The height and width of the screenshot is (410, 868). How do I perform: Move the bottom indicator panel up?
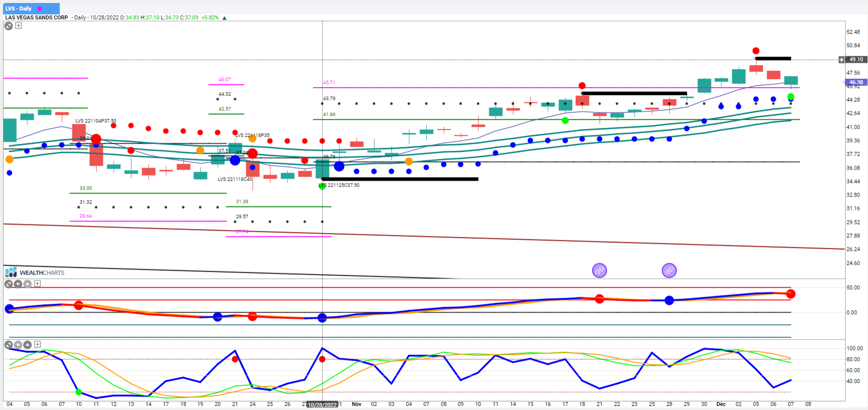(x=27, y=344)
